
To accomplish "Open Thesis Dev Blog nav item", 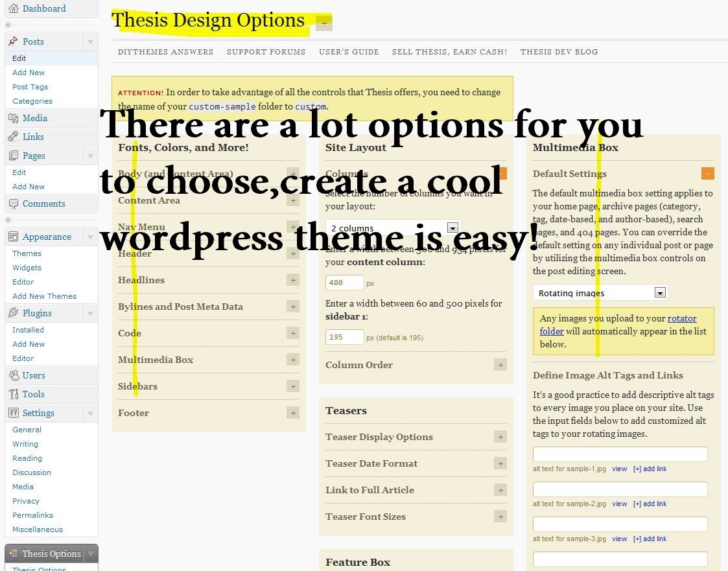I will (x=559, y=52).
